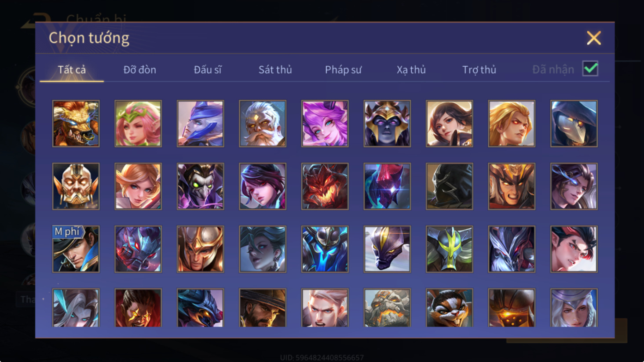Filter heroes by Sát thủ
This screenshot has width=644, height=362.
[275, 69]
